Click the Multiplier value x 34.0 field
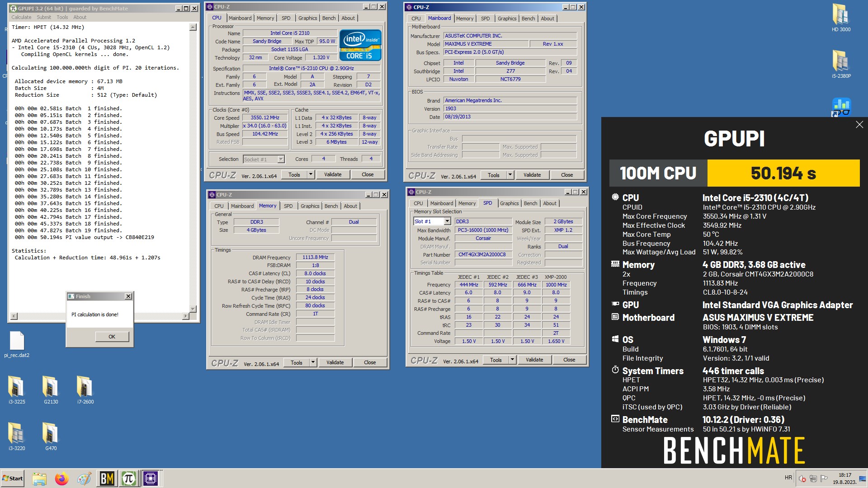Screen dimensions: 868x488 (x=265, y=126)
